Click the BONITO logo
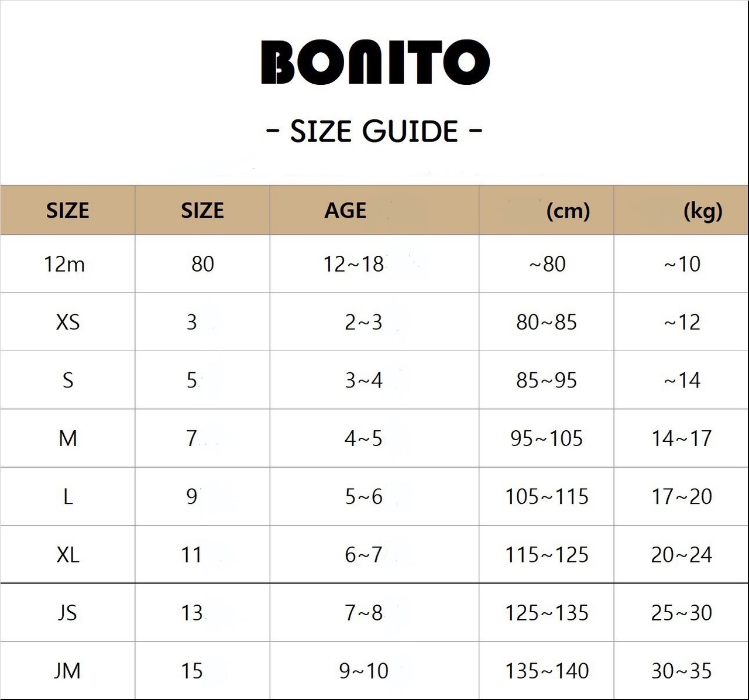The width and height of the screenshot is (749, 700). tap(374, 62)
